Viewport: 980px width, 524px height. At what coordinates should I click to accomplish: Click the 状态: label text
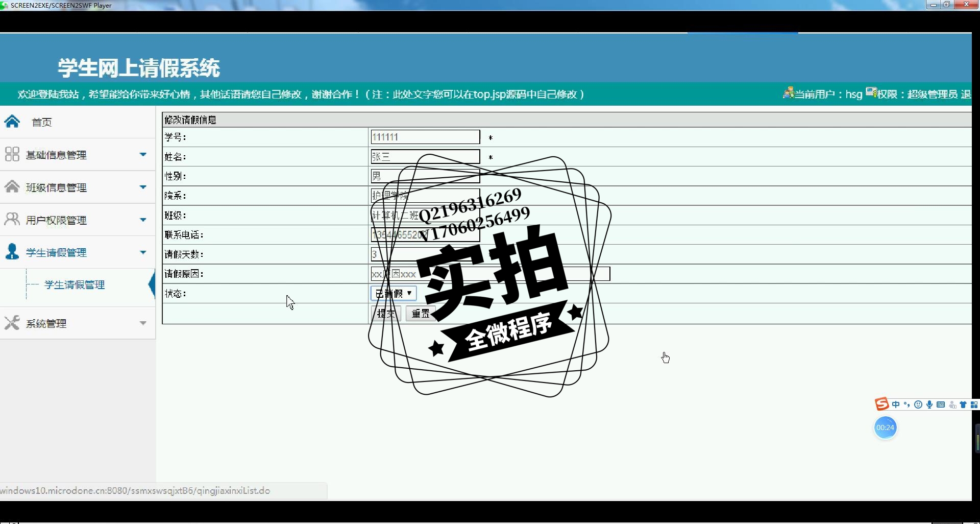pos(175,293)
